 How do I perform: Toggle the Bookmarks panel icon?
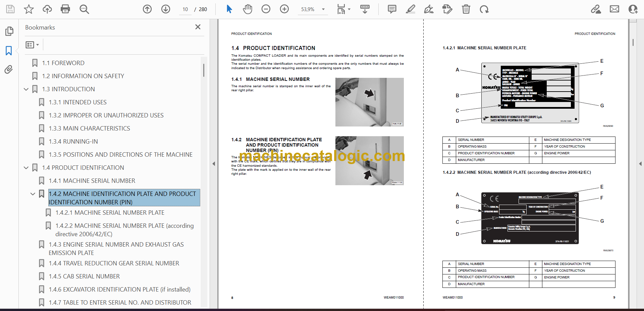[9, 51]
